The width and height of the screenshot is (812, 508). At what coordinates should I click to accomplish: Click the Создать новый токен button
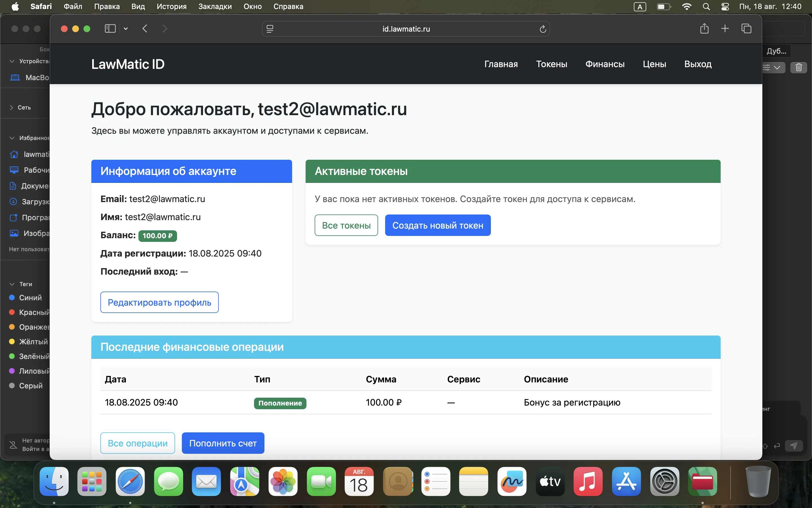pyautogui.click(x=438, y=225)
